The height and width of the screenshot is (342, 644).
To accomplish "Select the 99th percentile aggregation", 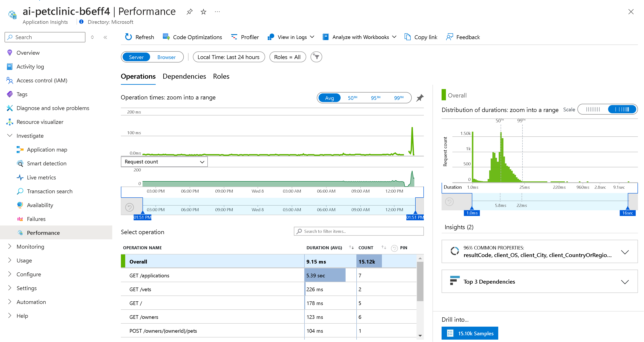I will (x=399, y=98).
